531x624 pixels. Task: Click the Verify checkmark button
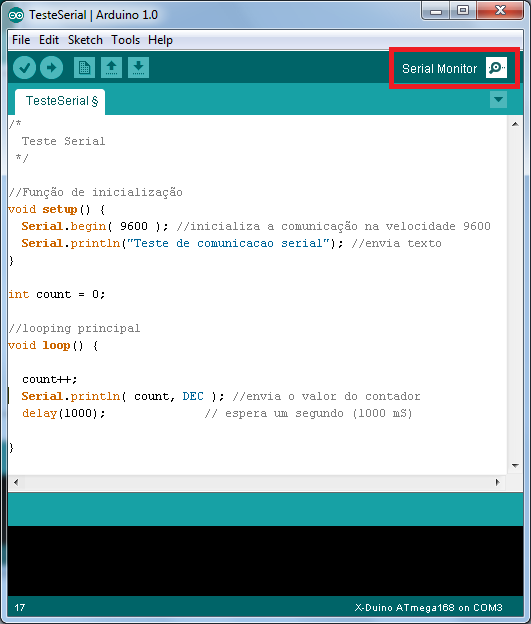(x=24, y=68)
